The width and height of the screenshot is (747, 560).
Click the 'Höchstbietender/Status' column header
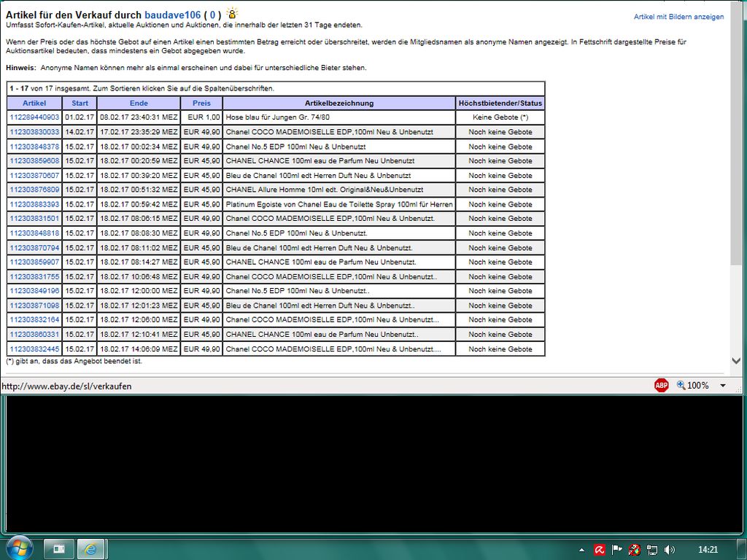[x=500, y=103]
